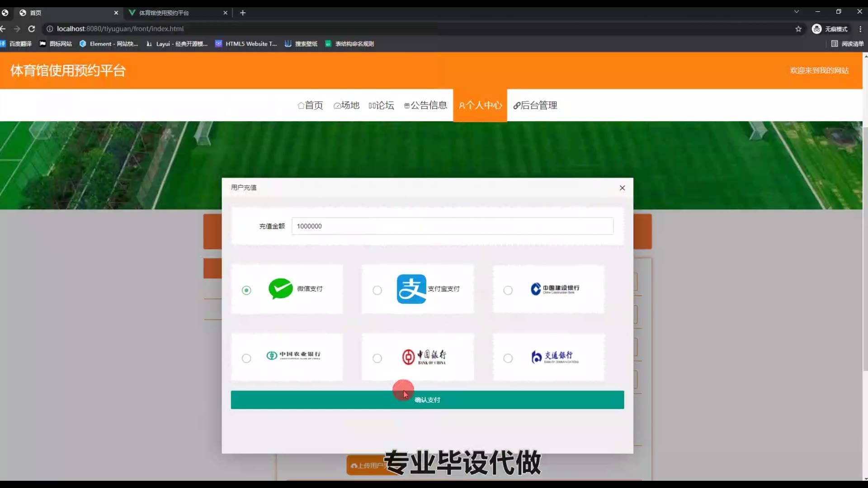Open the Layui bookmark
This screenshot has width=868, height=488.
(x=177, y=44)
